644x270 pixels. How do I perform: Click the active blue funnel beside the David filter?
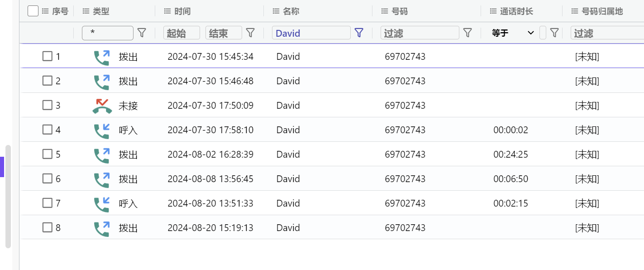pyautogui.click(x=359, y=33)
